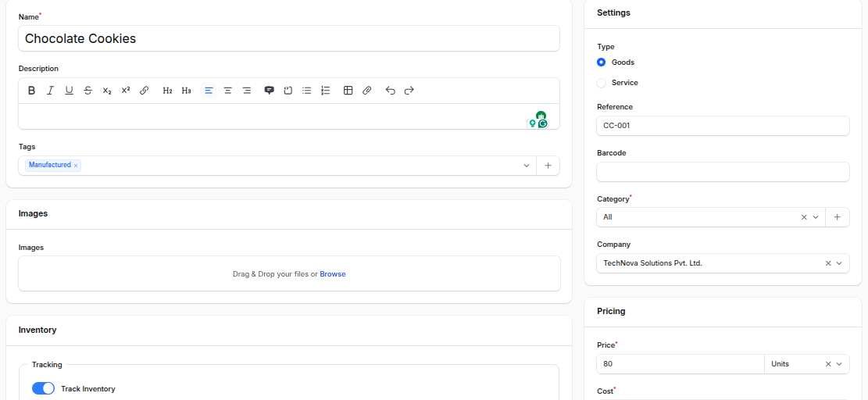Click the Pricing section heading
Viewport: 868px width, 400px height.
coord(611,311)
